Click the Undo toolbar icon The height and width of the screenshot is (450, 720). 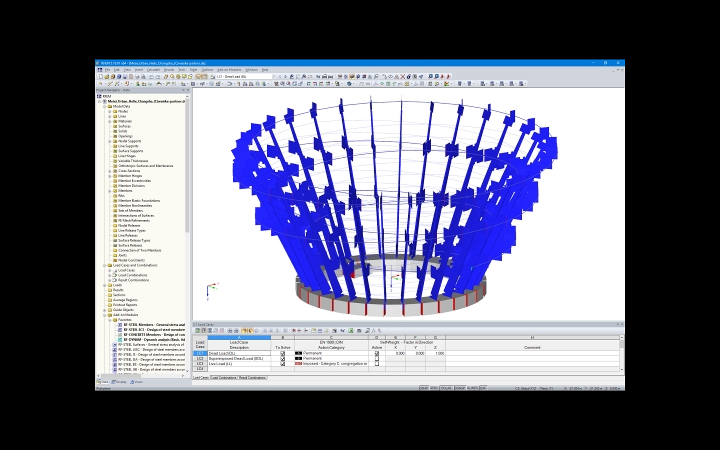151,77
